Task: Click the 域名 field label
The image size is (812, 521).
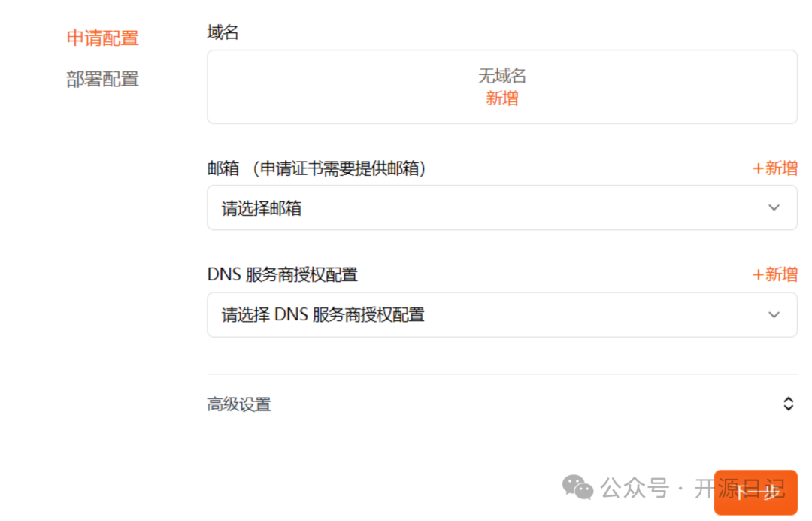Action: point(223,32)
